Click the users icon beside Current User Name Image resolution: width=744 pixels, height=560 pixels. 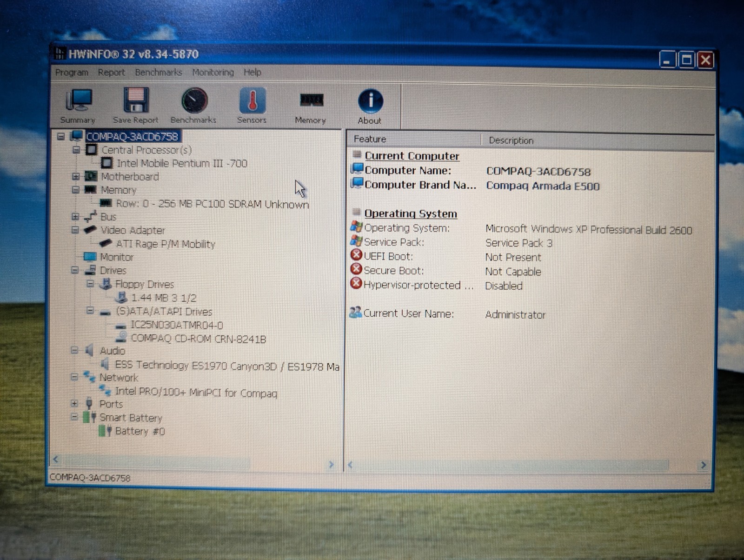[x=356, y=312]
